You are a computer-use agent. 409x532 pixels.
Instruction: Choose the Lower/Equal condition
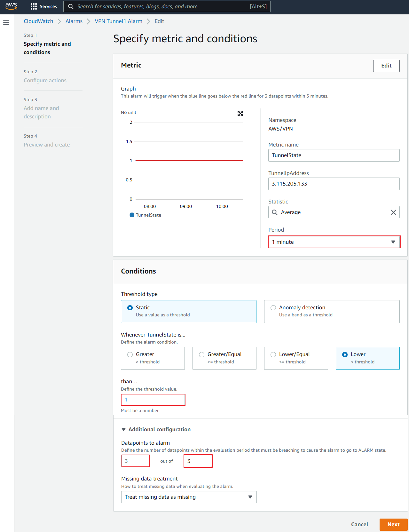[x=273, y=354]
